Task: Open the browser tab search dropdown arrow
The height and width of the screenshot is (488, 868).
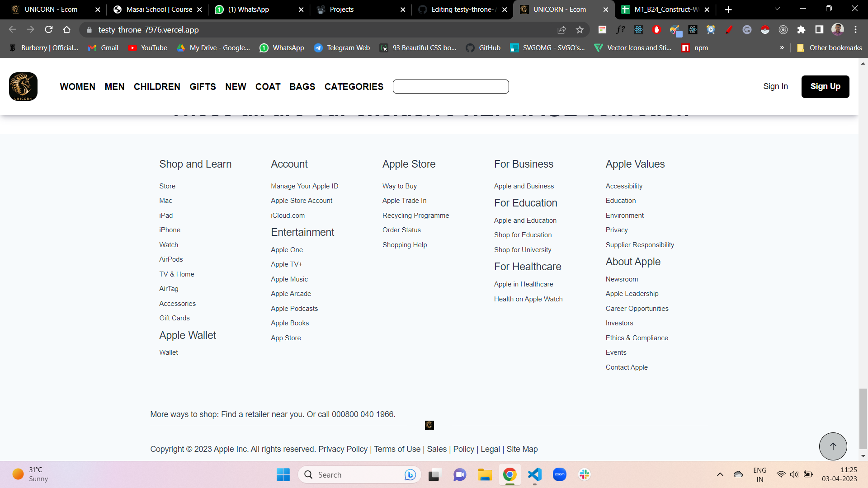Action: click(x=778, y=9)
